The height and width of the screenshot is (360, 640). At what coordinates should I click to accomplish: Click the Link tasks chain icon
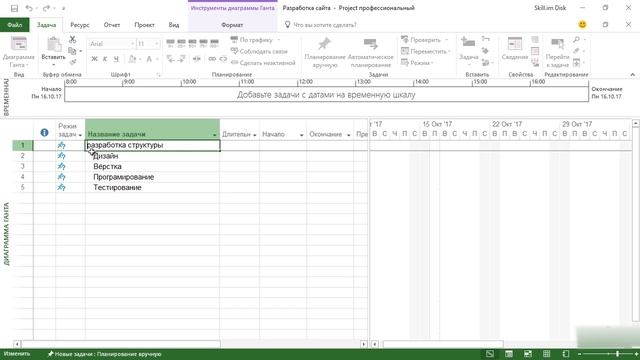point(212,59)
